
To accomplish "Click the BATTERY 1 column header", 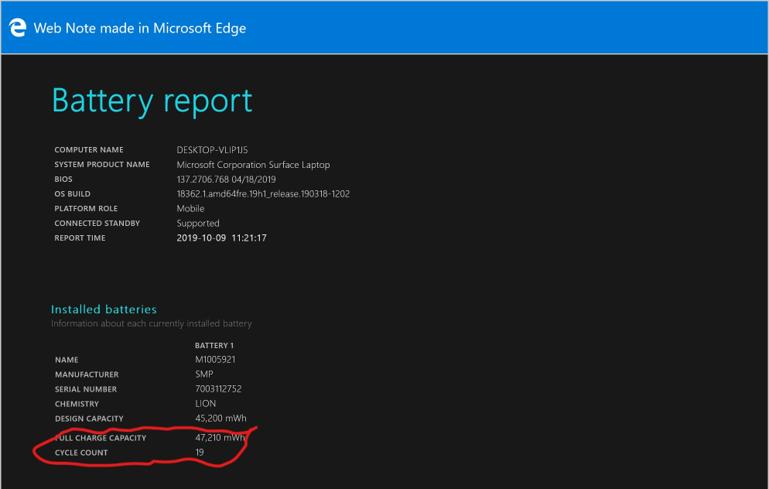I will tap(214, 345).
